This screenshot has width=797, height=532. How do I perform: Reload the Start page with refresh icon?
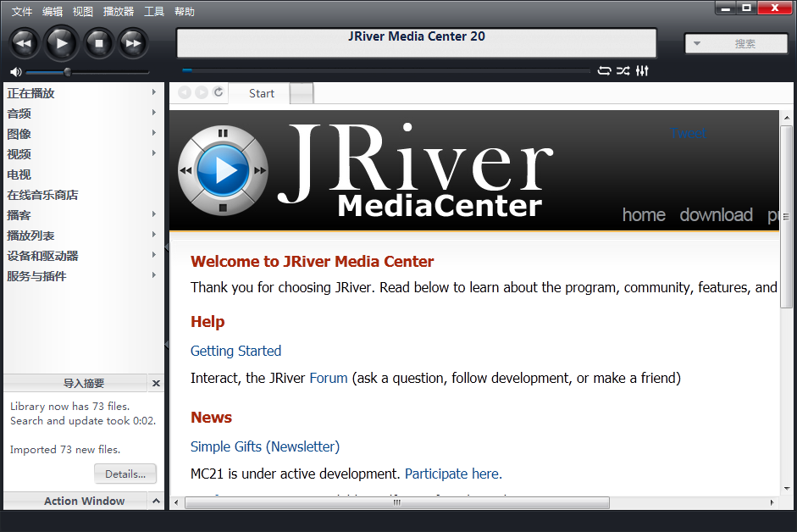click(219, 93)
